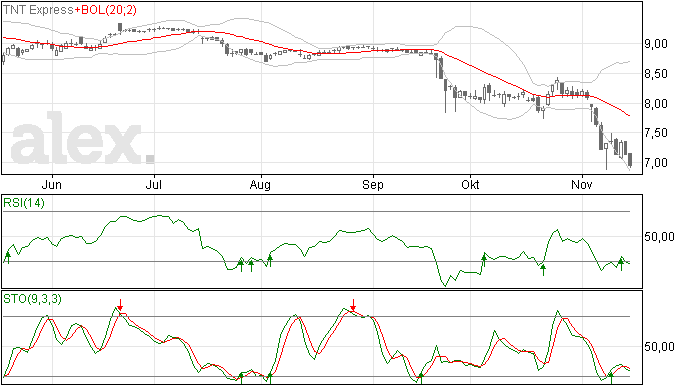Screen dimensions: 690x387
Task: Select the Aug label on the time axis
Action: (x=260, y=185)
